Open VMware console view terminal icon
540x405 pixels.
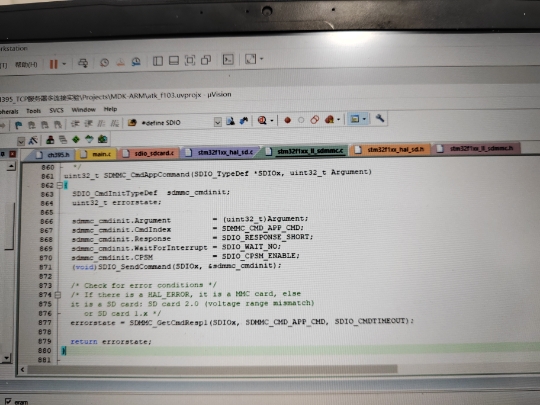point(228,60)
